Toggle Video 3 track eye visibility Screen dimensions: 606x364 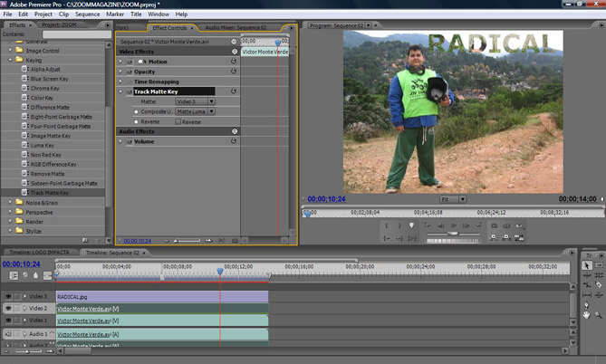[x=8, y=296]
